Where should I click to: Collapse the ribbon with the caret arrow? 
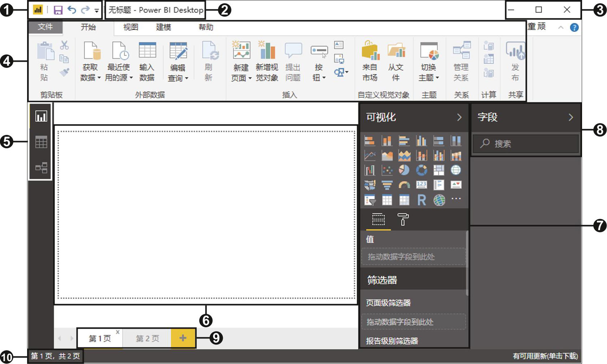coord(561,27)
